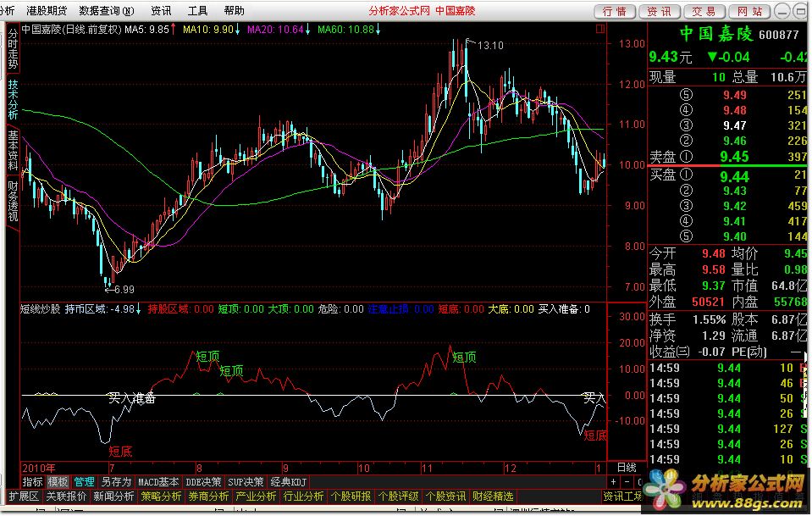Click the 中国嘉陵 stock name in quote panel
This screenshot has width=812, height=516.
click(715, 34)
